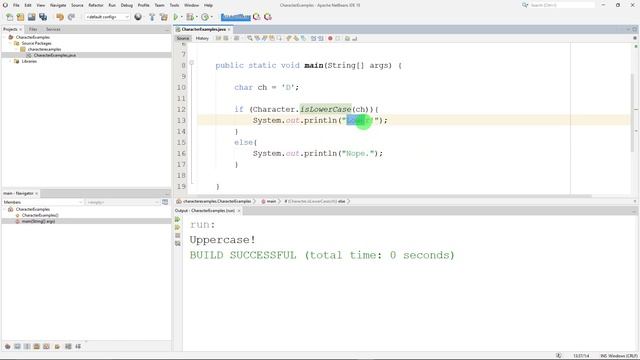Open the Profile Project dropdown arrow
Viewport: 640px width, 360px height.
(212, 17)
